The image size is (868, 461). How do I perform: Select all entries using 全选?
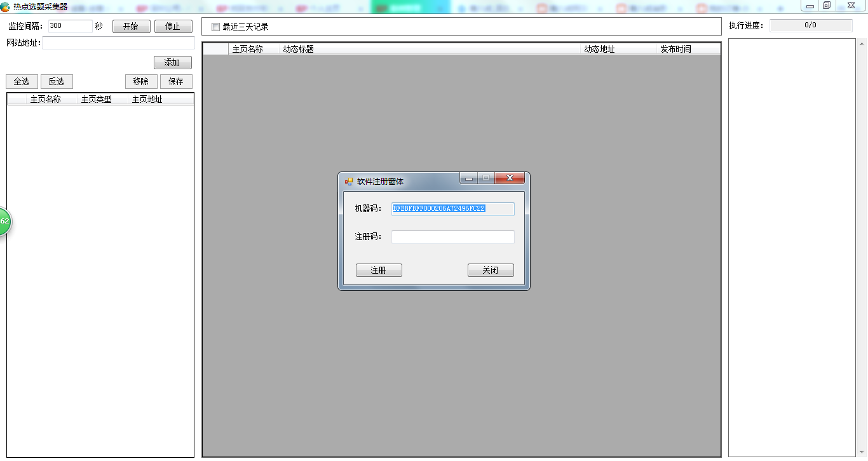pos(22,82)
